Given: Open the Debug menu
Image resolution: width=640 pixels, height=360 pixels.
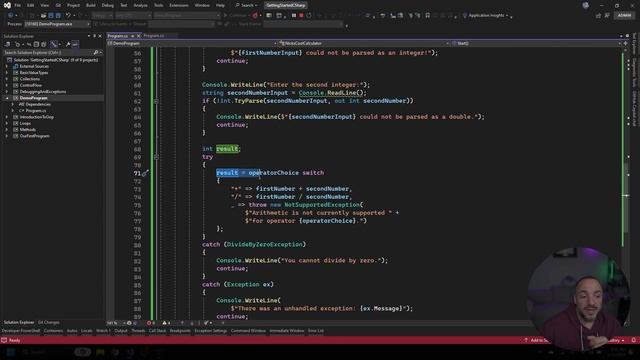Looking at the screenshot, I should [108, 5].
